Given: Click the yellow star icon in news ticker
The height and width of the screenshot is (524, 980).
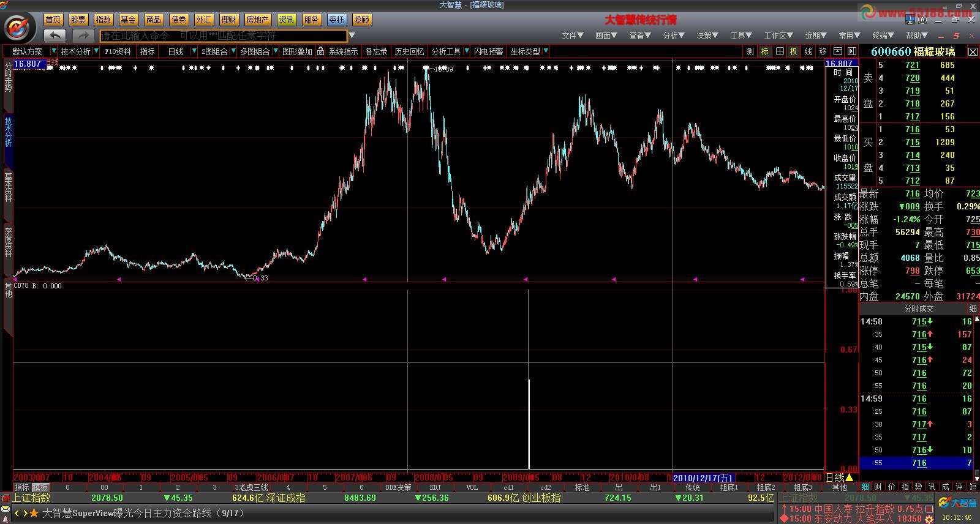Looking at the screenshot, I should tap(34, 513).
